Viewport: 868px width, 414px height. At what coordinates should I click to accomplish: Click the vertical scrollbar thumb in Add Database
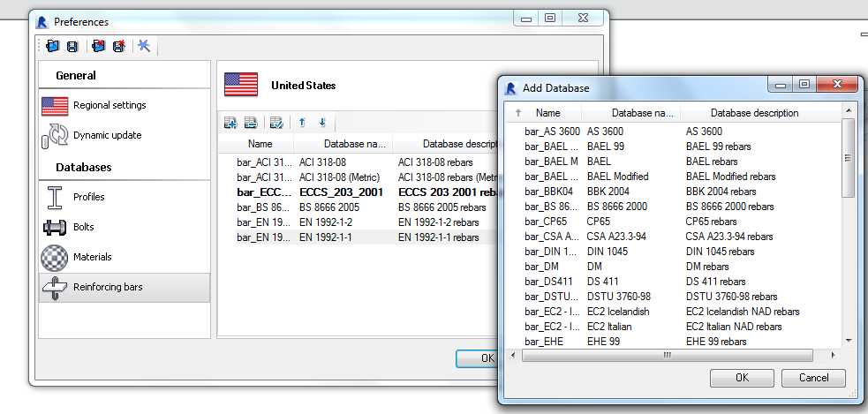[x=848, y=158]
